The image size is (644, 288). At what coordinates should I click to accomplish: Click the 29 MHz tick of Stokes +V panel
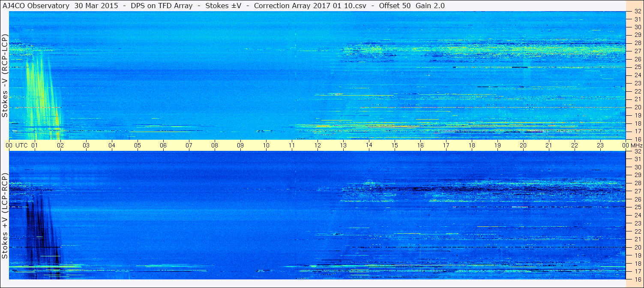click(x=637, y=175)
